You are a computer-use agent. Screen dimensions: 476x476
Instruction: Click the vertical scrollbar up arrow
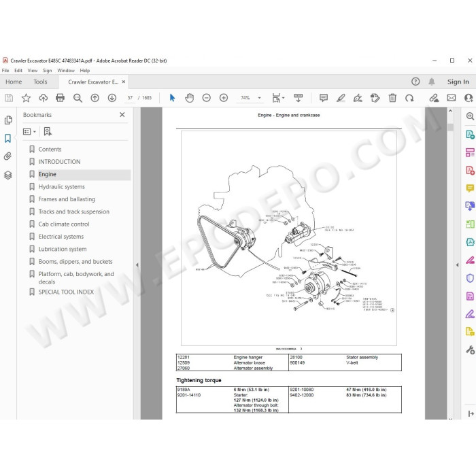(450, 111)
